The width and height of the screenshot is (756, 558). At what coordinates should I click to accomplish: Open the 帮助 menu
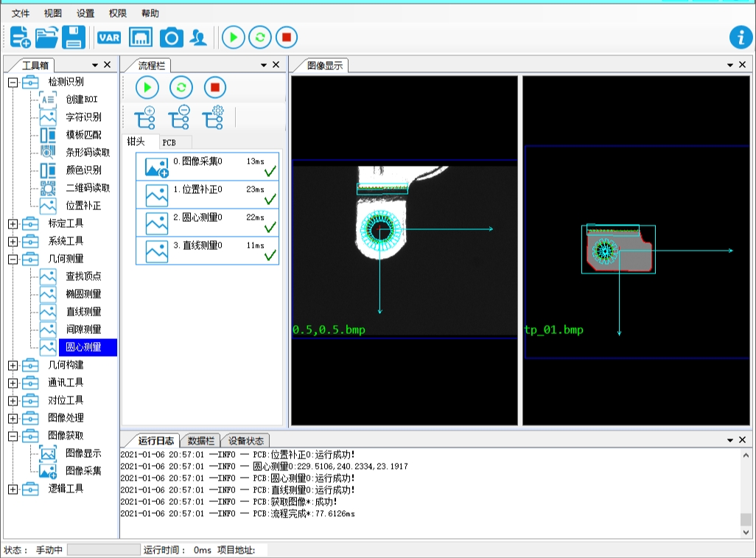click(150, 13)
